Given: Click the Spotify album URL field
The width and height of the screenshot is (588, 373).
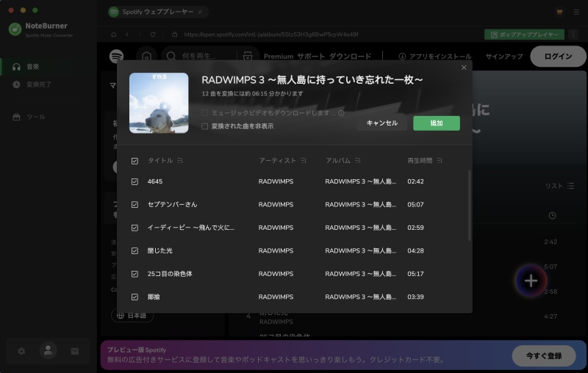Looking at the screenshot, I should (x=270, y=35).
